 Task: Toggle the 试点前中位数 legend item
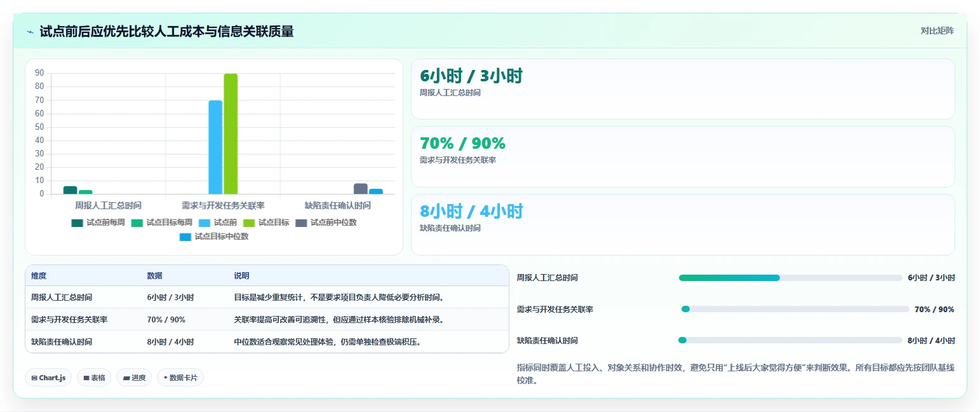[326, 223]
